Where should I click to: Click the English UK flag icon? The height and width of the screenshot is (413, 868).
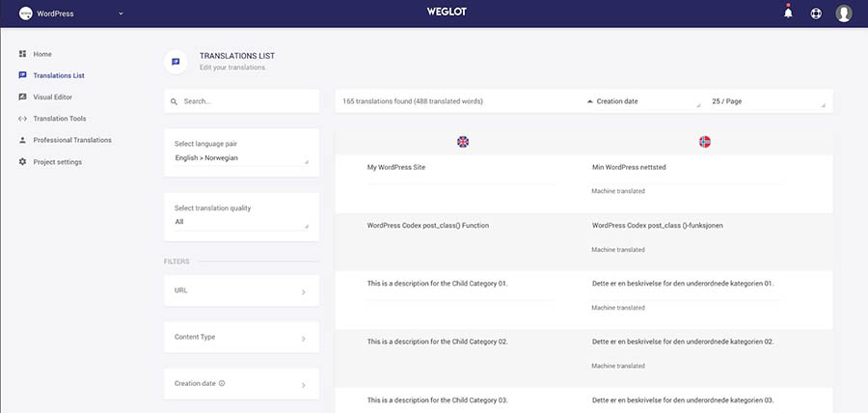pyautogui.click(x=463, y=142)
